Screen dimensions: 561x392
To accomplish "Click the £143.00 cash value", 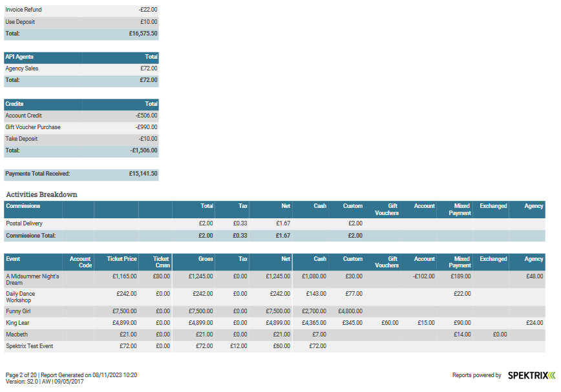I will tap(316, 294).
